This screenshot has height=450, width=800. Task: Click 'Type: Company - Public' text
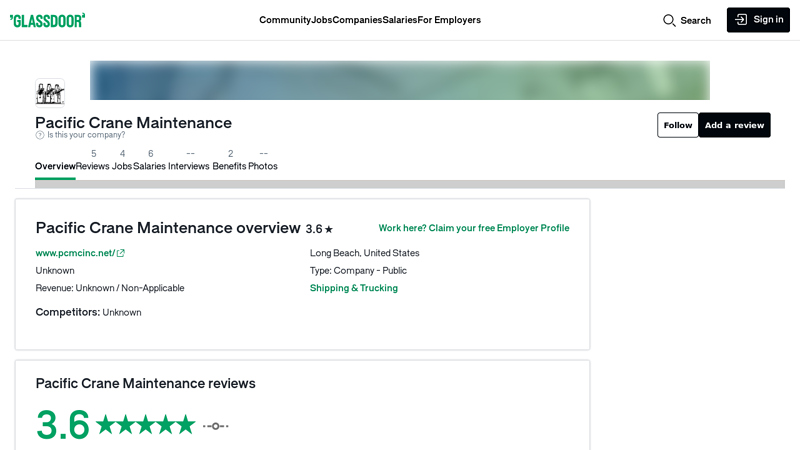point(358,270)
